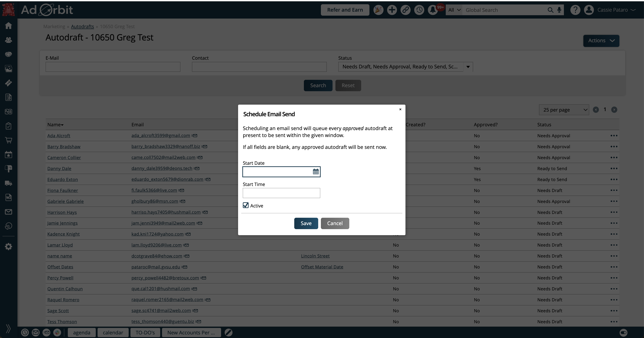Open the calendar tab in bottom bar
Viewport: 644px width, 338px height.
click(113, 332)
